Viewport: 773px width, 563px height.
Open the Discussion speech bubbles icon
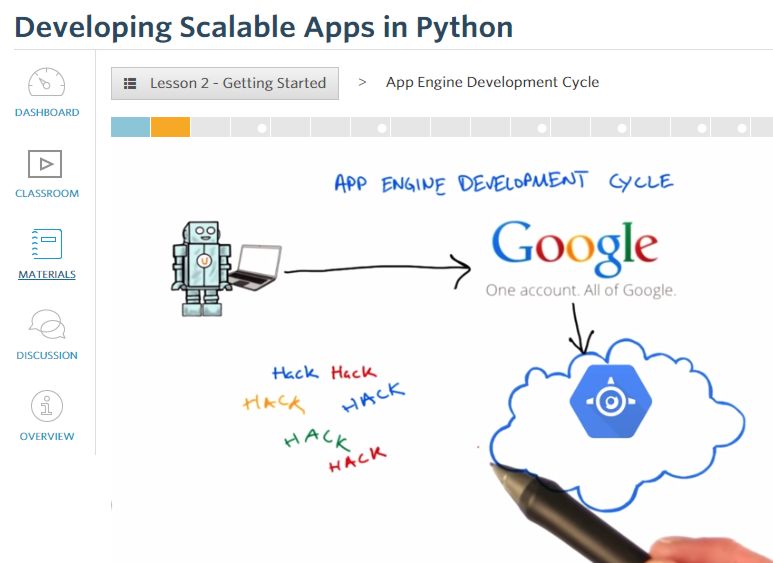pyautogui.click(x=47, y=324)
